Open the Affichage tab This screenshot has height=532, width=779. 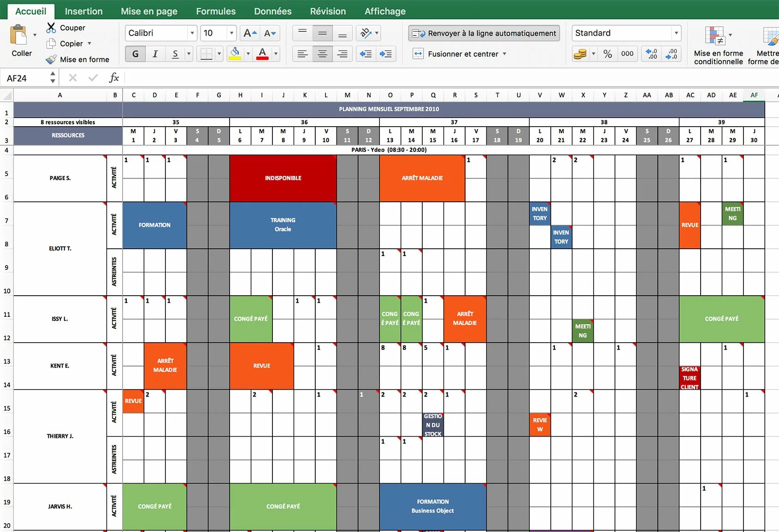tap(385, 11)
